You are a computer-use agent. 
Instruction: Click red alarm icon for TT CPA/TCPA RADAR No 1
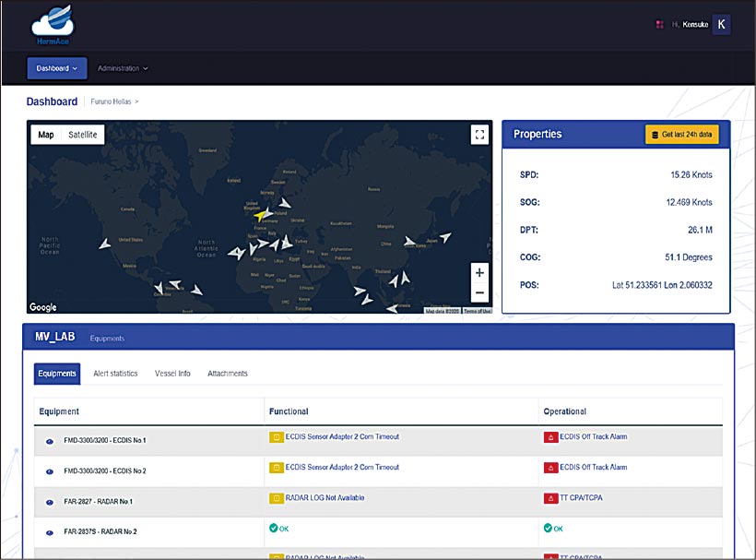click(x=550, y=498)
